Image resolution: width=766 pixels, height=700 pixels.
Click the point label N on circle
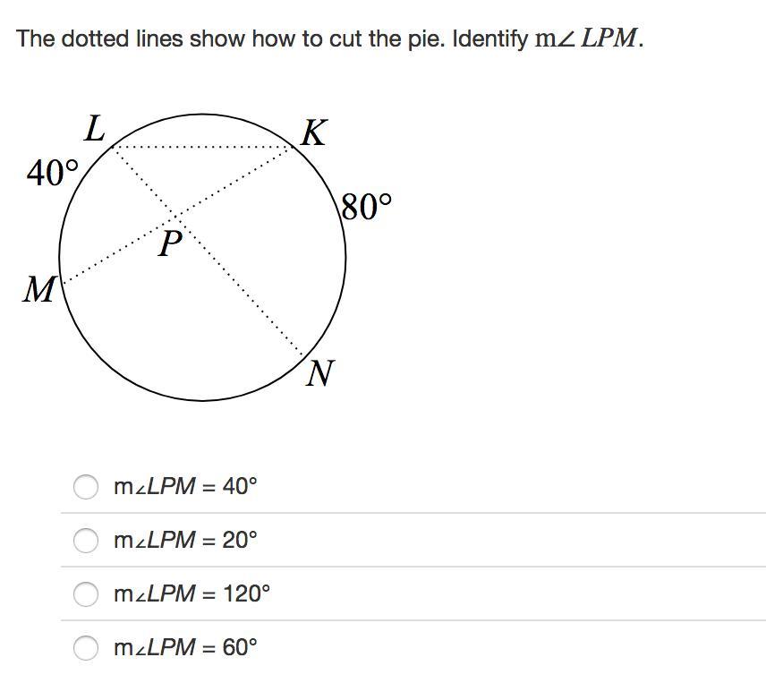click(319, 373)
